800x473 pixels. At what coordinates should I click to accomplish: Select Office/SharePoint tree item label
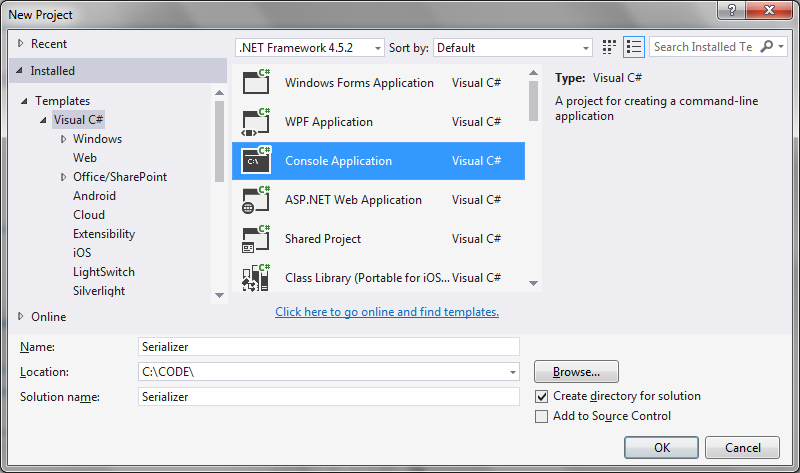tap(120, 177)
